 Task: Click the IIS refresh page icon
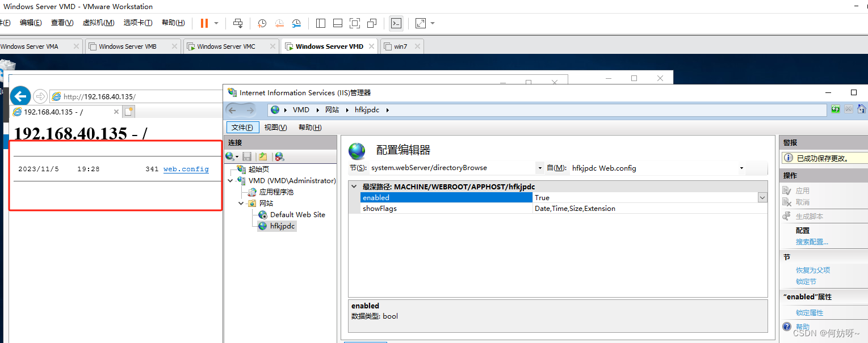pyautogui.click(x=835, y=109)
